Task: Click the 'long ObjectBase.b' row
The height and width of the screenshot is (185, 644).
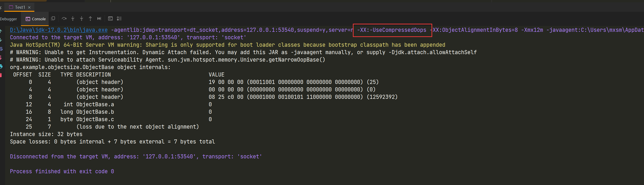Action: [119, 112]
